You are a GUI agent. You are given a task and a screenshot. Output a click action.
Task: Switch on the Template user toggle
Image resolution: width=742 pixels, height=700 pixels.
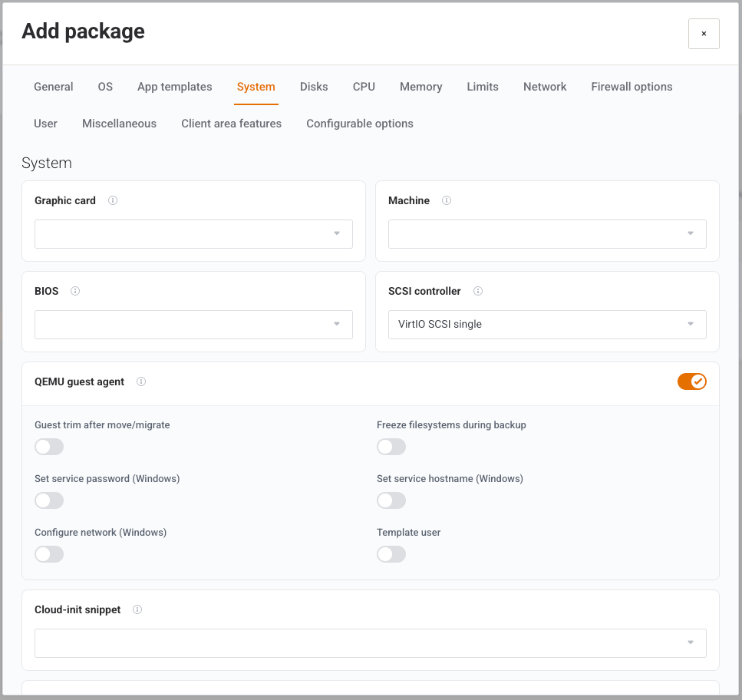391,553
